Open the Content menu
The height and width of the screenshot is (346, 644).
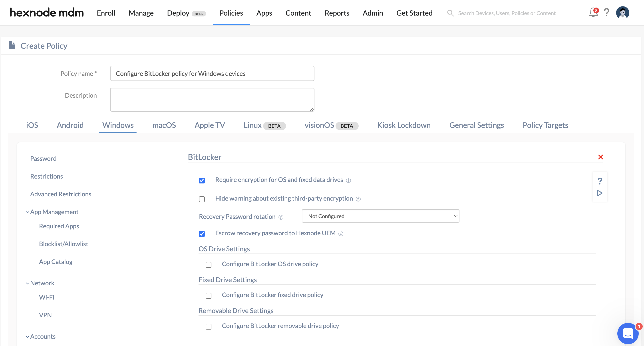tap(298, 13)
